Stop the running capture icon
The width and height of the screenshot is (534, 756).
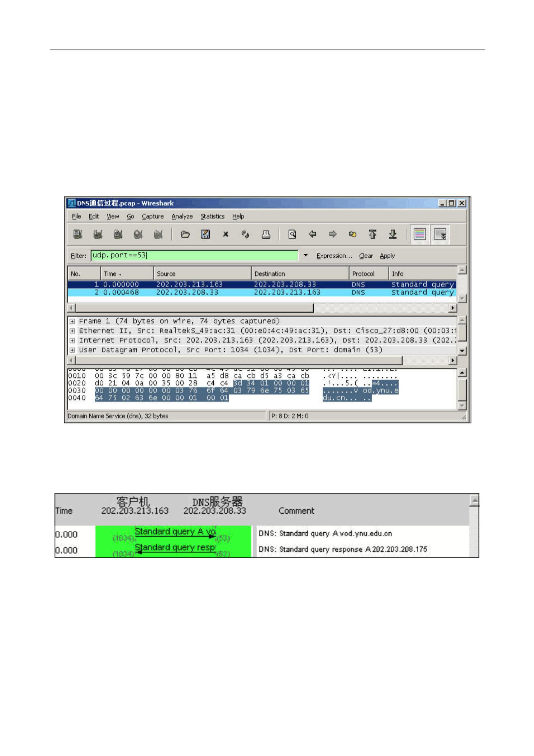tap(138, 234)
